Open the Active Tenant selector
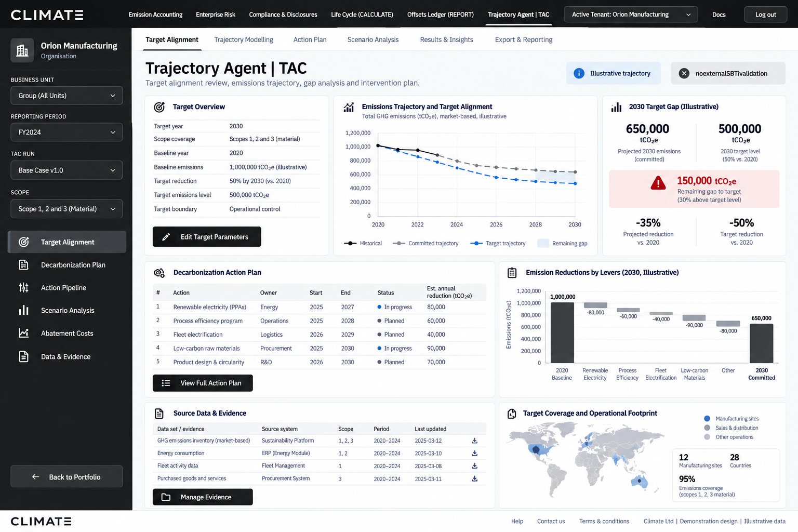The width and height of the screenshot is (798, 532). pyautogui.click(x=631, y=15)
